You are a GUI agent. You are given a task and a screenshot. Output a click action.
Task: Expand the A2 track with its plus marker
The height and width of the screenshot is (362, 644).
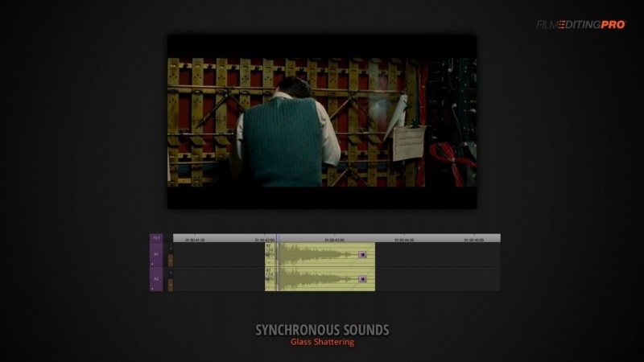(x=152, y=289)
